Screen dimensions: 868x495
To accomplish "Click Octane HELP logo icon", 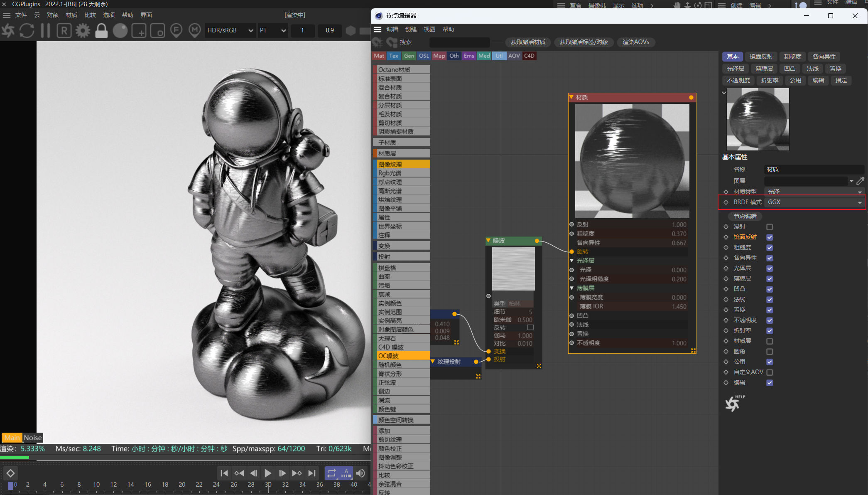I will [734, 403].
